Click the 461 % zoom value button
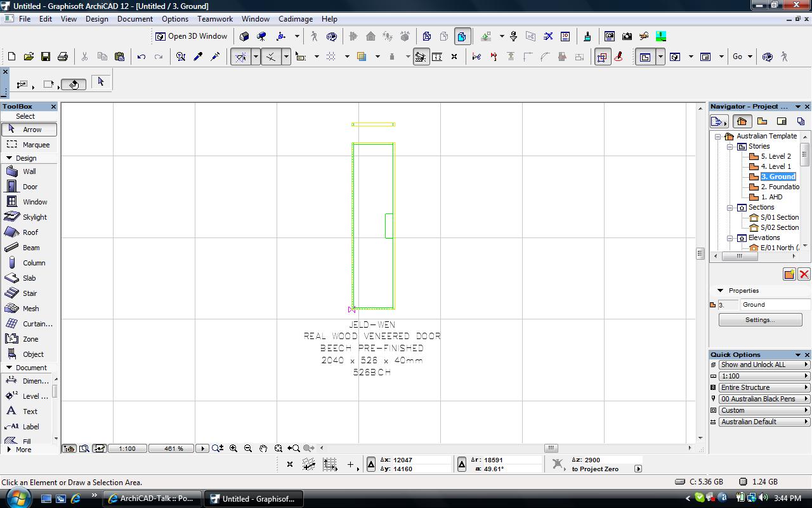Image resolution: width=812 pixels, height=508 pixels. click(x=171, y=448)
